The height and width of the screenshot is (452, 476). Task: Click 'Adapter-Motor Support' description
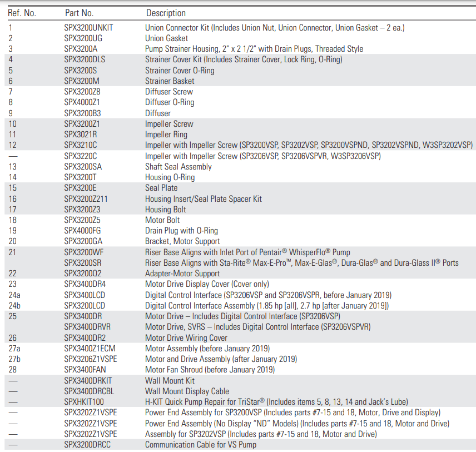[182, 274]
